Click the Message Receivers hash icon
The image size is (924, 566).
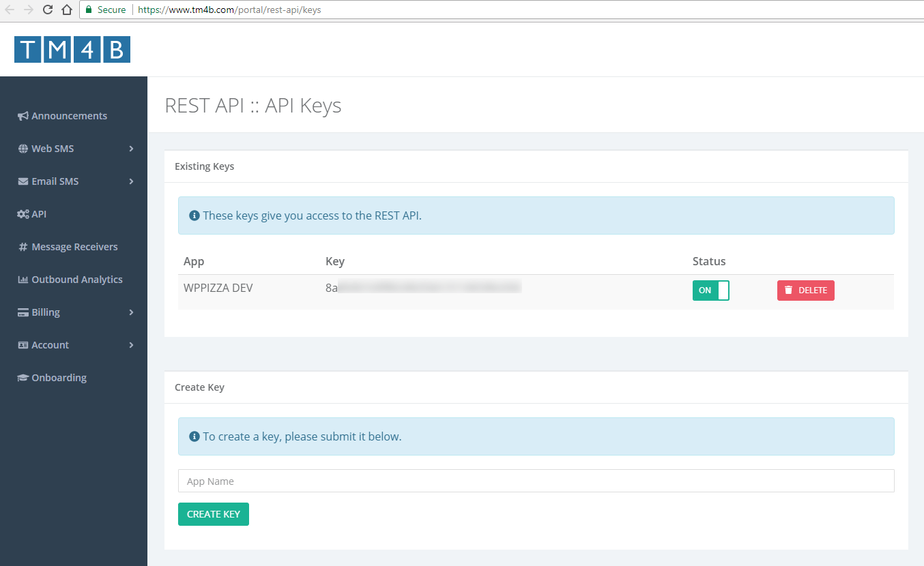pos(23,247)
